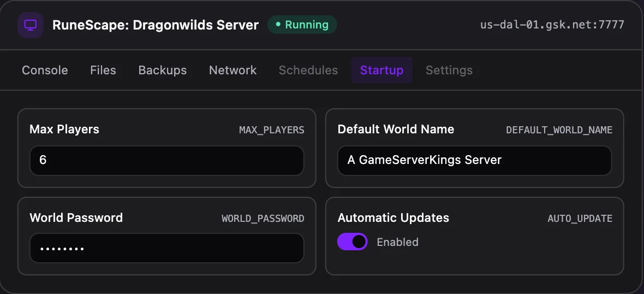This screenshot has height=294, width=644.
Task: Click the Max Players heading
Action: 64,129
